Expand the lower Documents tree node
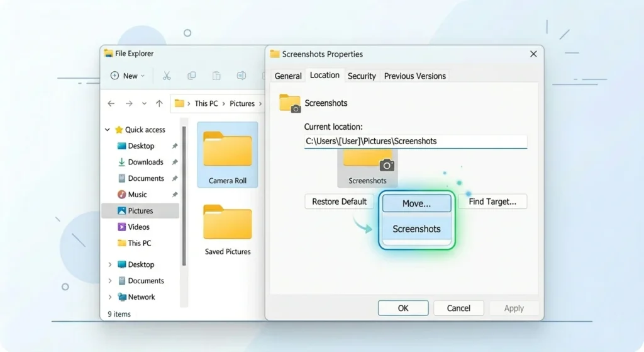Screen dimensions: 644x352 click(x=109, y=281)
